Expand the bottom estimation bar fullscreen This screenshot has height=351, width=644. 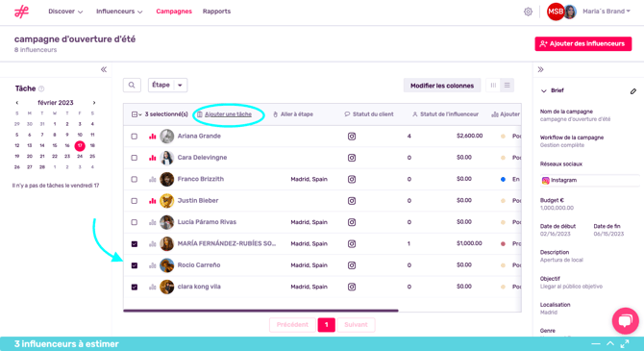click(625, 343)
